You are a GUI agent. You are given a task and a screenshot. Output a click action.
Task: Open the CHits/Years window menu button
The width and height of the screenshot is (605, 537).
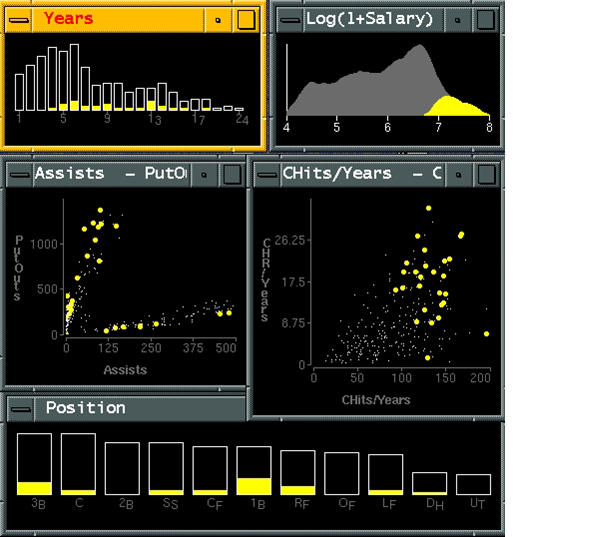267,174
